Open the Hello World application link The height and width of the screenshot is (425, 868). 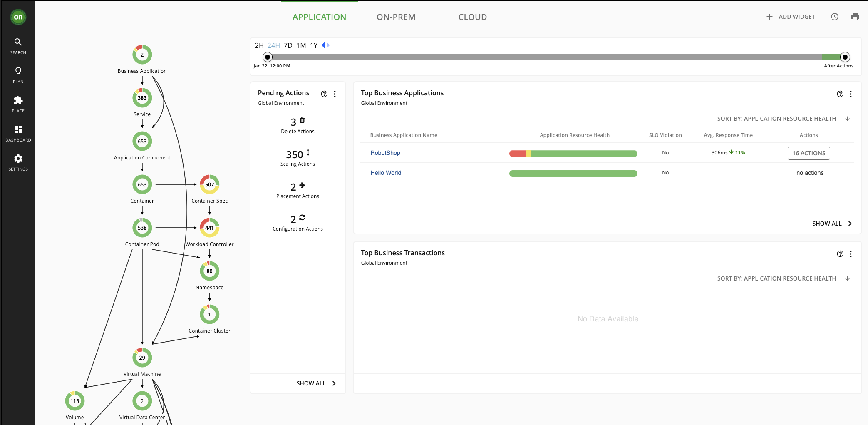386,173
